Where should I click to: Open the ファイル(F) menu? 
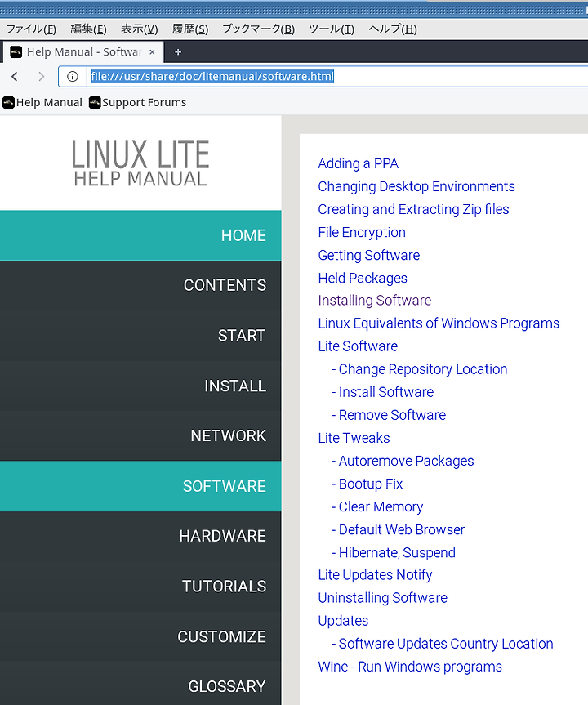click(31, 29)
